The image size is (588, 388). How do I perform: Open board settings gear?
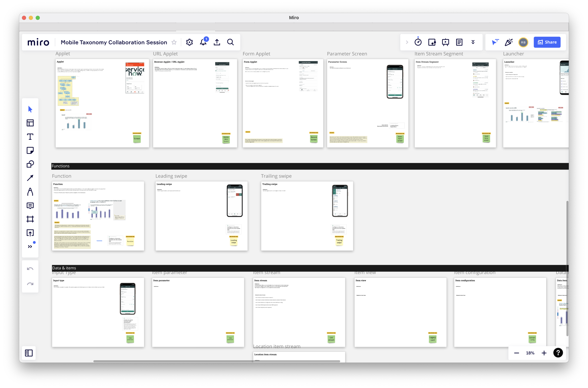[x=190, y=42]
